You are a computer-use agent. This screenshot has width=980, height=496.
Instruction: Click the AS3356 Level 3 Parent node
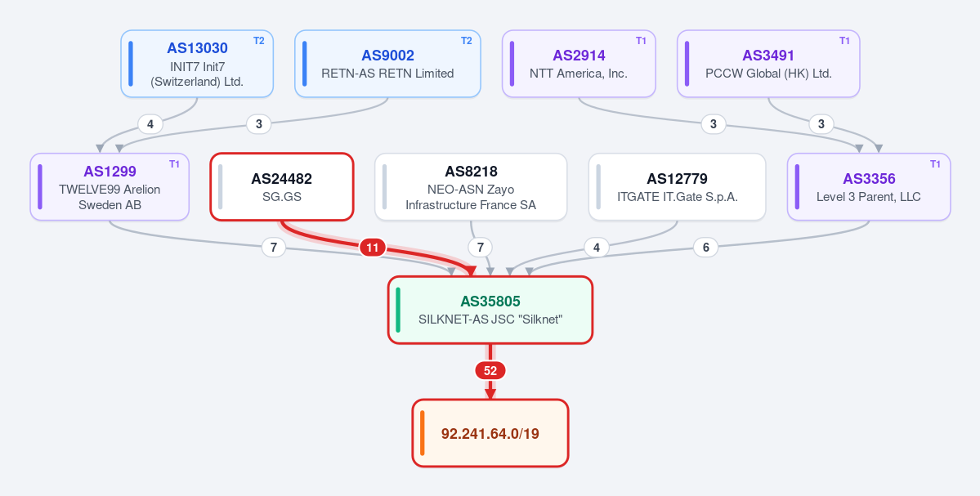pos(869,187)
